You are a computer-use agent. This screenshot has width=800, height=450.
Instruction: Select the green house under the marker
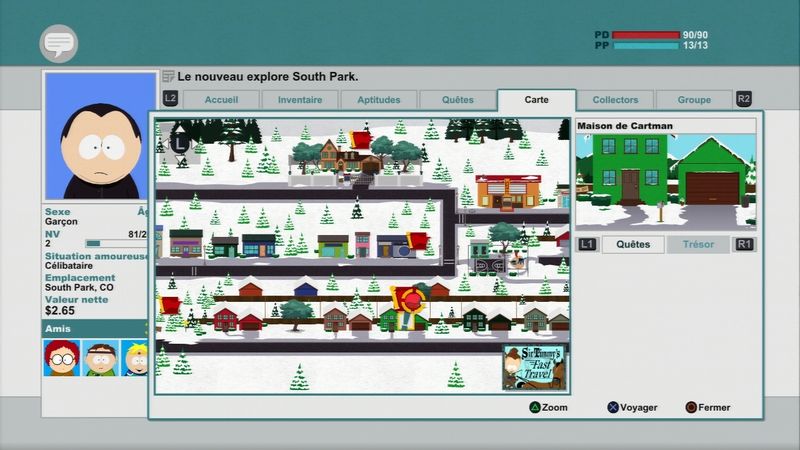tap(403, 321)
